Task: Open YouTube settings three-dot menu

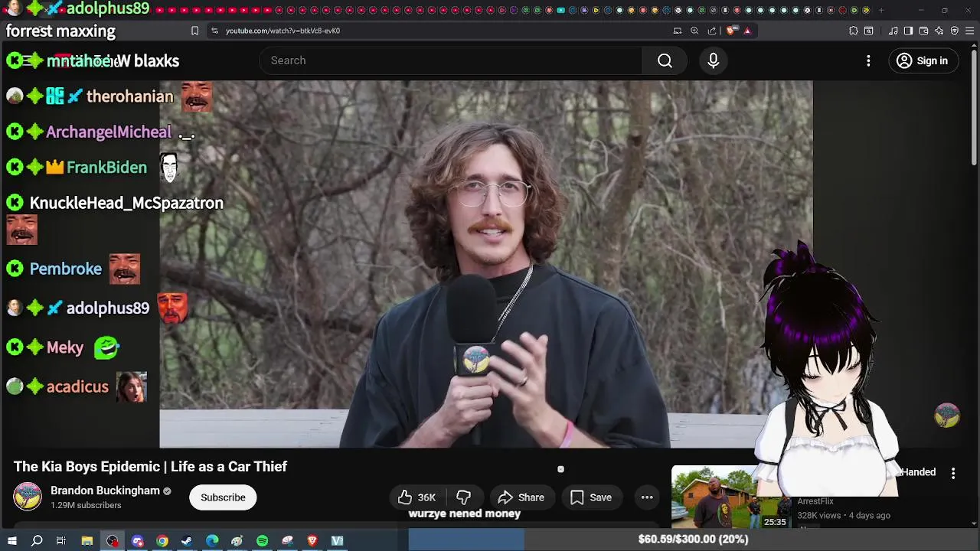Action: (868, 60)
